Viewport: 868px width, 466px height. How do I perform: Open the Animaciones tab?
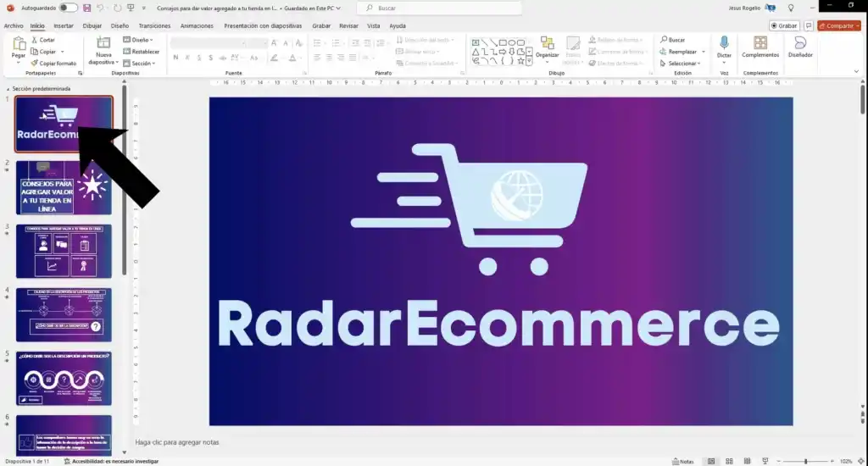pyautogui.click(x=197, y=26)
